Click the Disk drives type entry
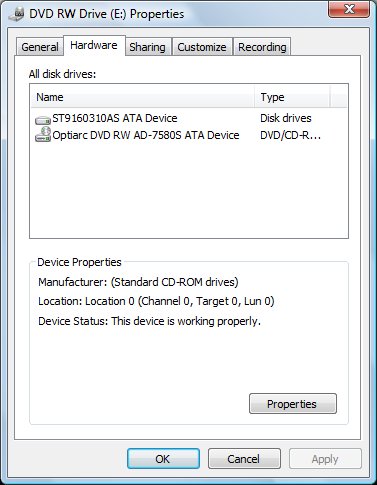Screen dimensions: 377x485 [x=286, y=118]
